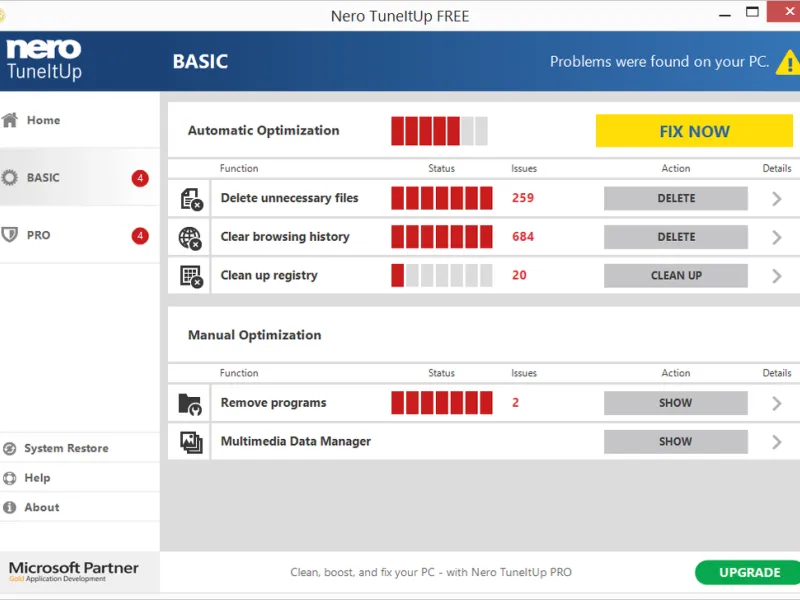Click the Nero TuneItUp PRO promo text
This screenshot has height=600, width=800.
click(431, 572)
